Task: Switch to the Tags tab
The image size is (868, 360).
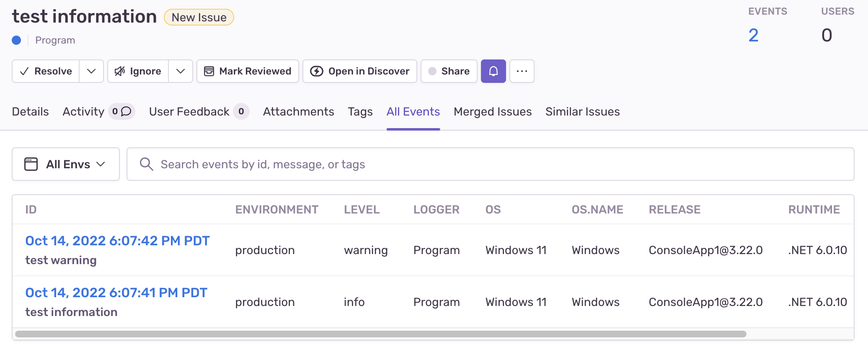Action: click(x=360, y=111)
